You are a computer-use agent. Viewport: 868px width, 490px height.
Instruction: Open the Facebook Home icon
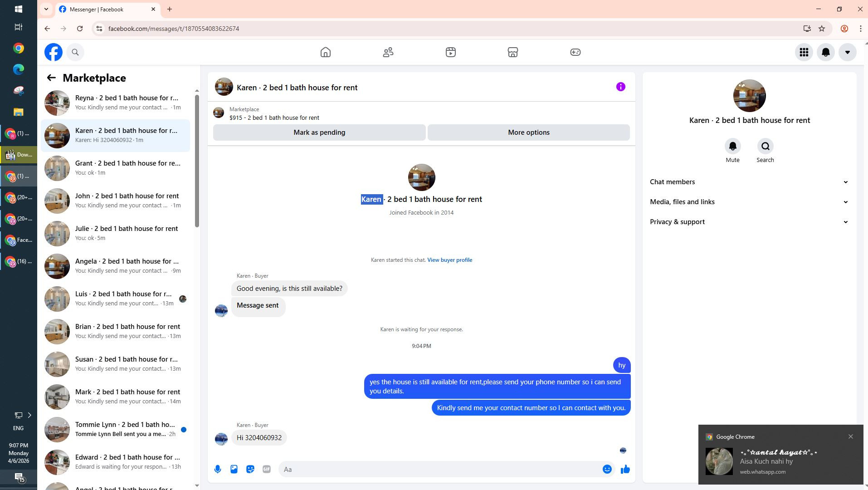[x=325, y=52]
